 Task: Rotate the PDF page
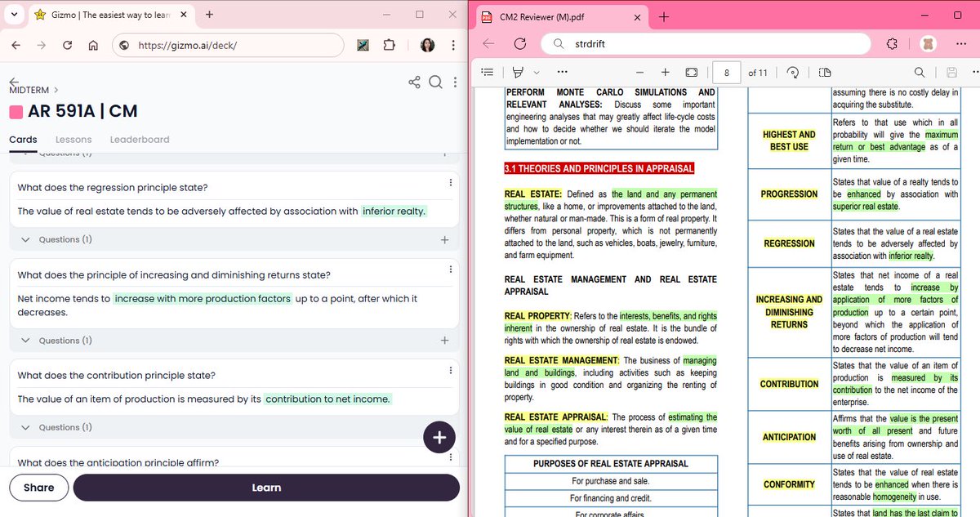[792, 72]
